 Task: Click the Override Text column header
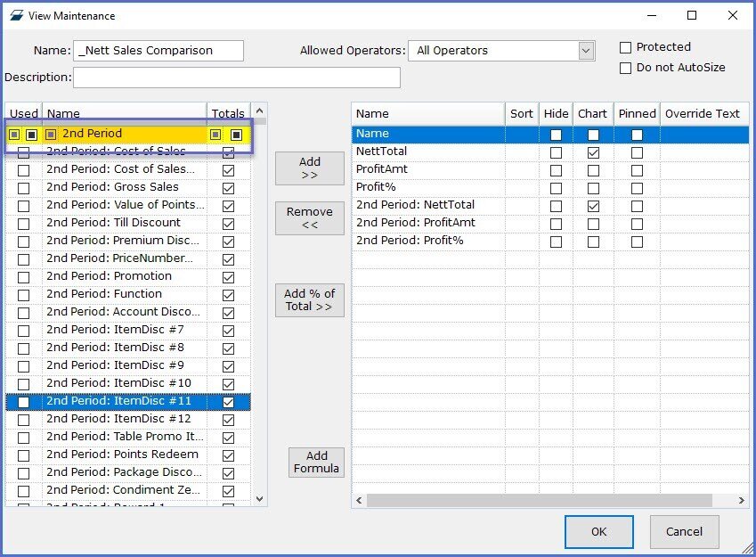click(703, 113)
